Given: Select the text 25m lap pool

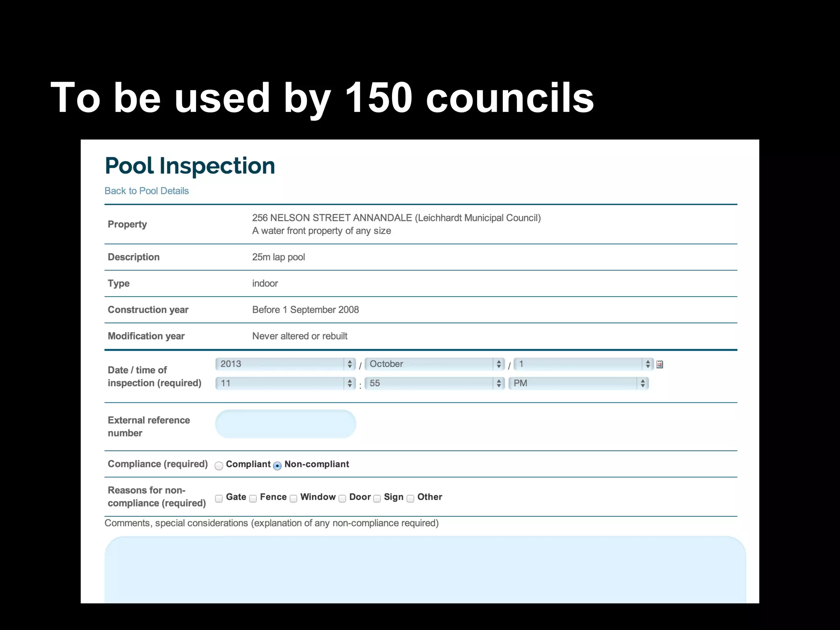Looking at the screenshot, I should [x=278, y=257].
